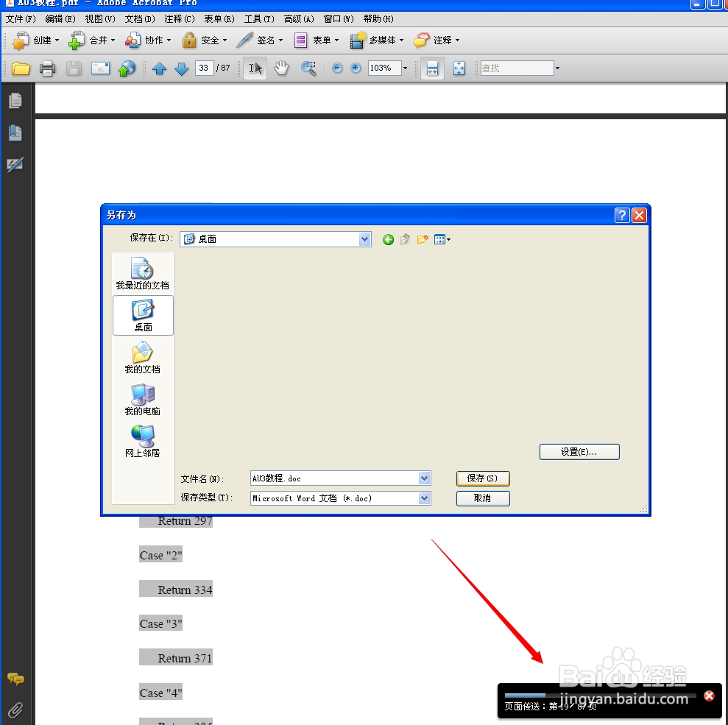Click the Upload globe arrow icon
728x725 pixels.
pyautogui.click(x=127, y=68)
